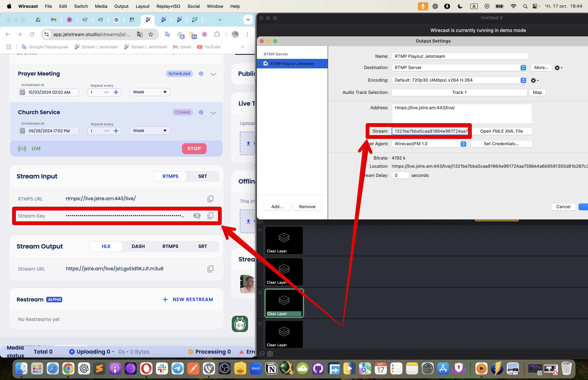Switch Stream Output to RTMPS

point(170,246)
